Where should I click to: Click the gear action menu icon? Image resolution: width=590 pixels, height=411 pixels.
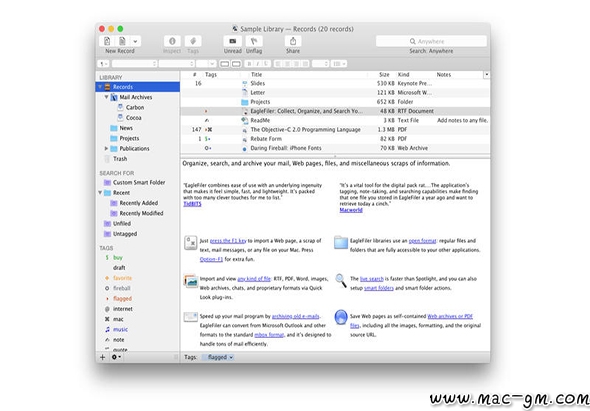[116, 357]
